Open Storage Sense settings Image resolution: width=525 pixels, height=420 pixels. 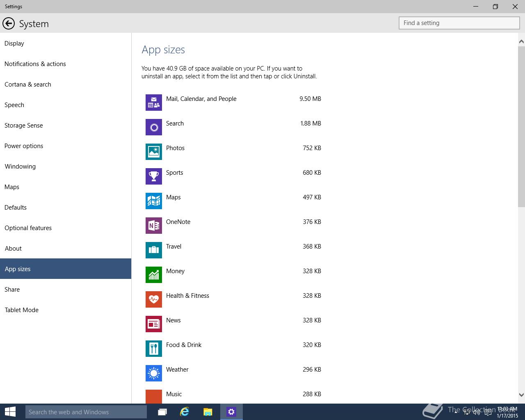tap(66, 125)
